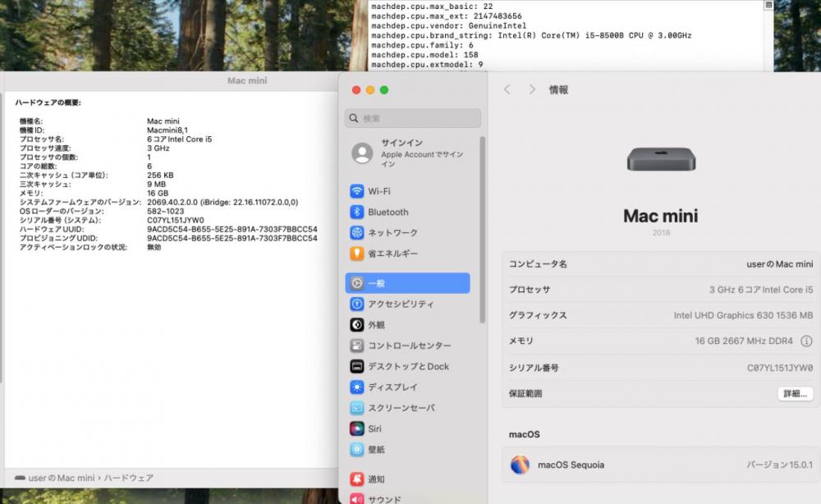The image size is (821, 504).
Task: Open the スクリーンセーバ icon
Action: tap(356, 408)
